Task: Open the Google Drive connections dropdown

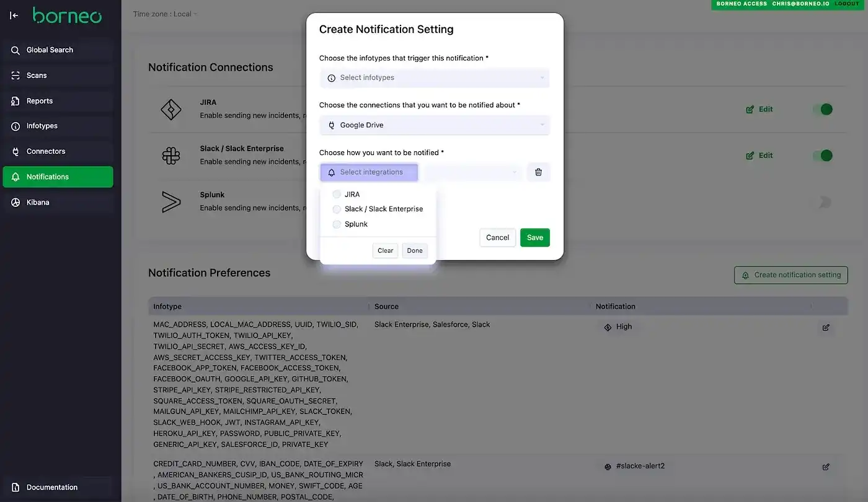Action: click(435, 125)
